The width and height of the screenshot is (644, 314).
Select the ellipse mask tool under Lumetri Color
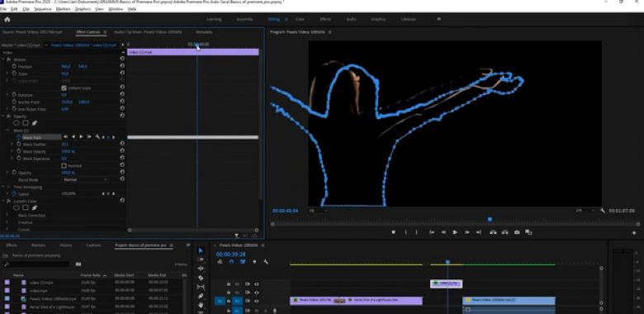click(17, 208)
